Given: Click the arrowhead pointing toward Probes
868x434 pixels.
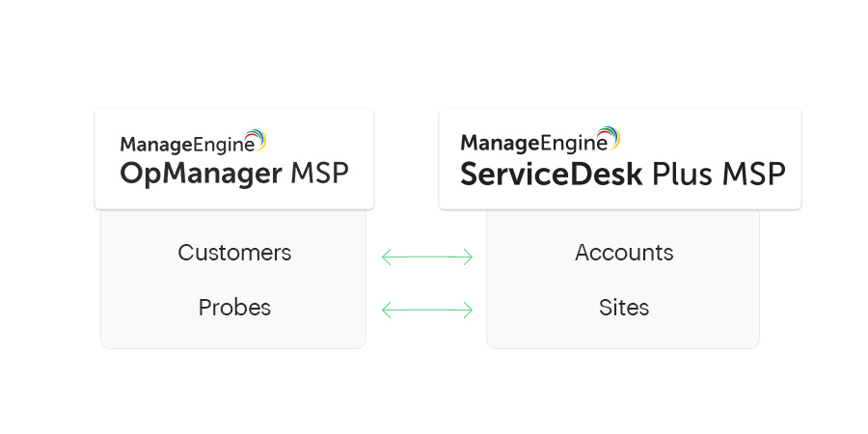Looking at the screenshot, I should [x=387, y=310].
